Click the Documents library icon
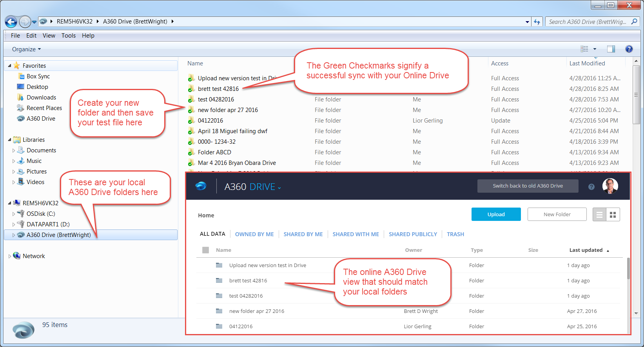644x347 pixels. pyautogui.click(x=21, y=150)
